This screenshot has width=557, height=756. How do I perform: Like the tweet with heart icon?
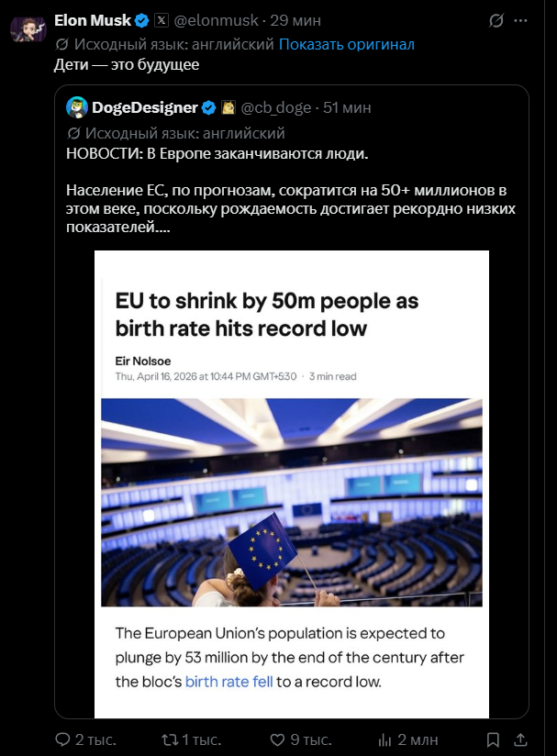point(280,739)
